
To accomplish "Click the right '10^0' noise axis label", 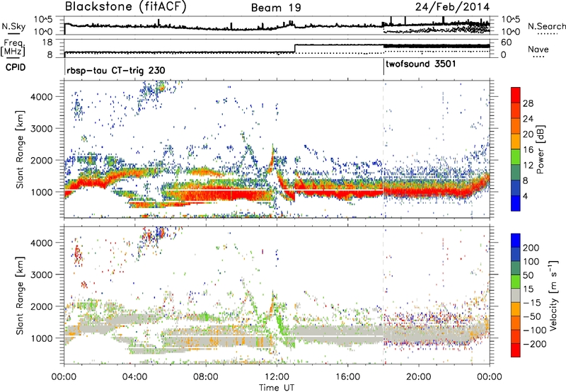I will [511, 32].
